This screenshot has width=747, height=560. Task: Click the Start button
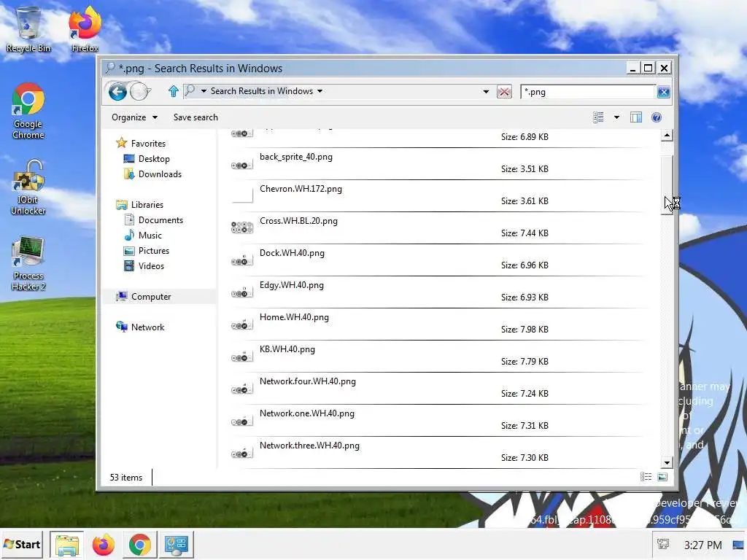pyautogui.click(x=22, y=545)
